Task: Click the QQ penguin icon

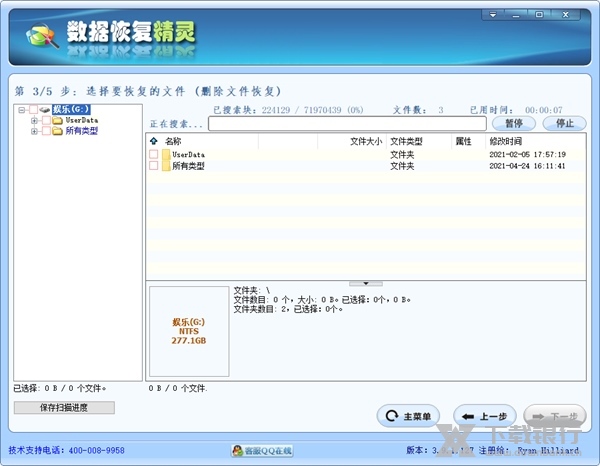Action: click(238, 451)
